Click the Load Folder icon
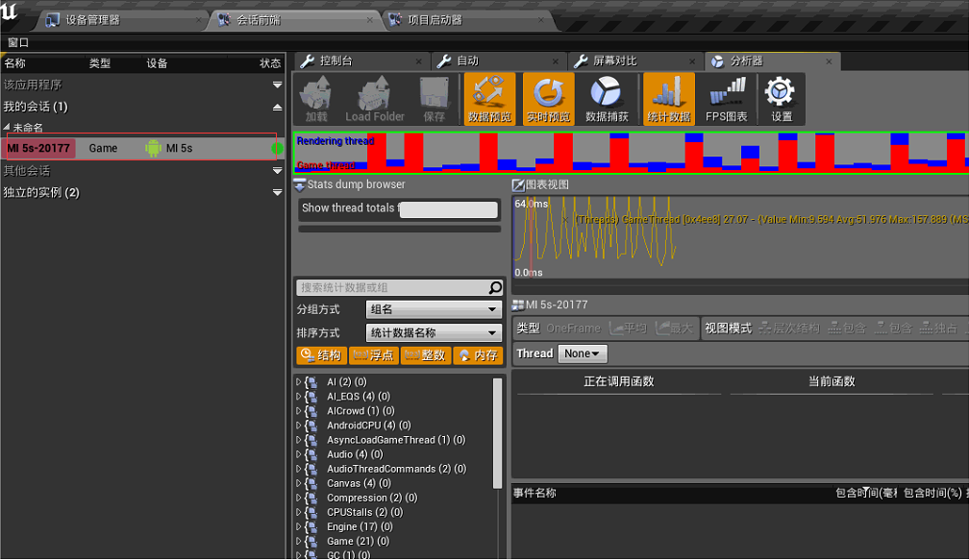Viewport: 969px width, 560px height. 373,98
